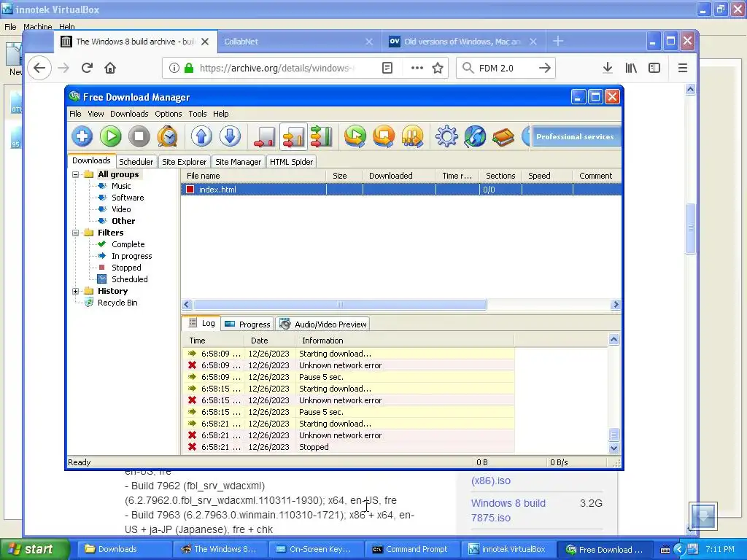
Task: Click the Add new download plus icon
Action: [x=82, y=136]
